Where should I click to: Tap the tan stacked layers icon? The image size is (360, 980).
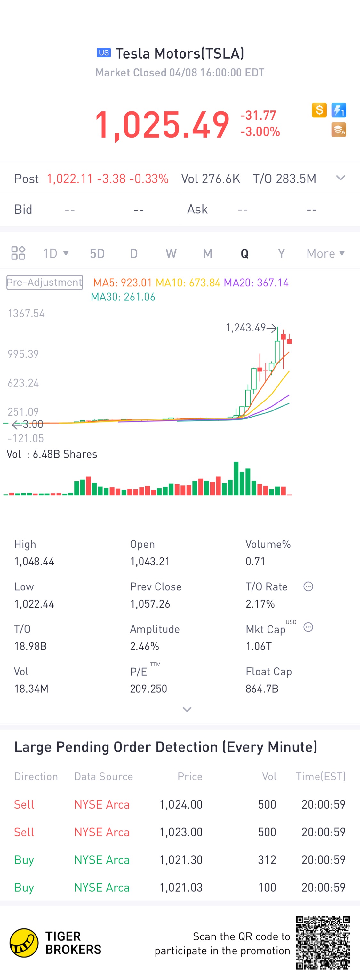click(x=339, y=130)
